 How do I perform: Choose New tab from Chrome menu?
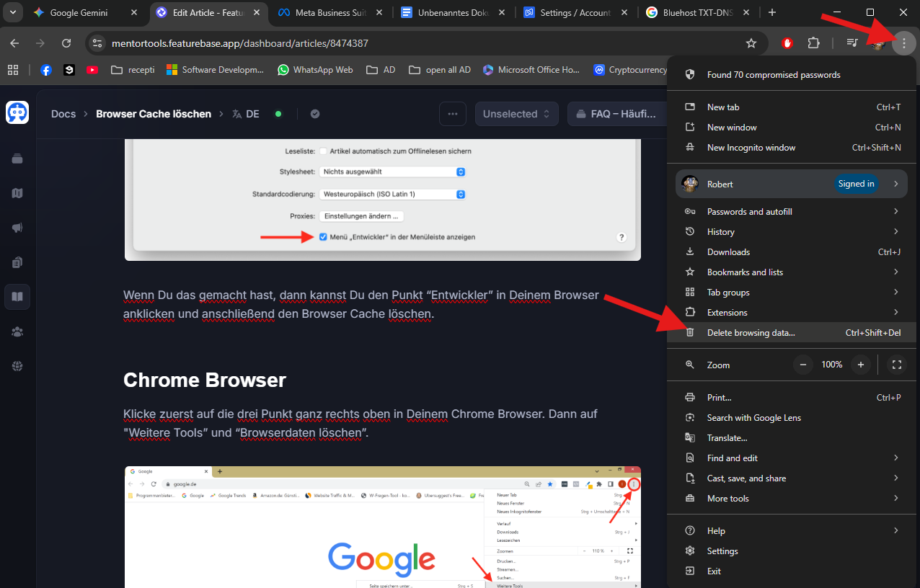pos(792,107)
